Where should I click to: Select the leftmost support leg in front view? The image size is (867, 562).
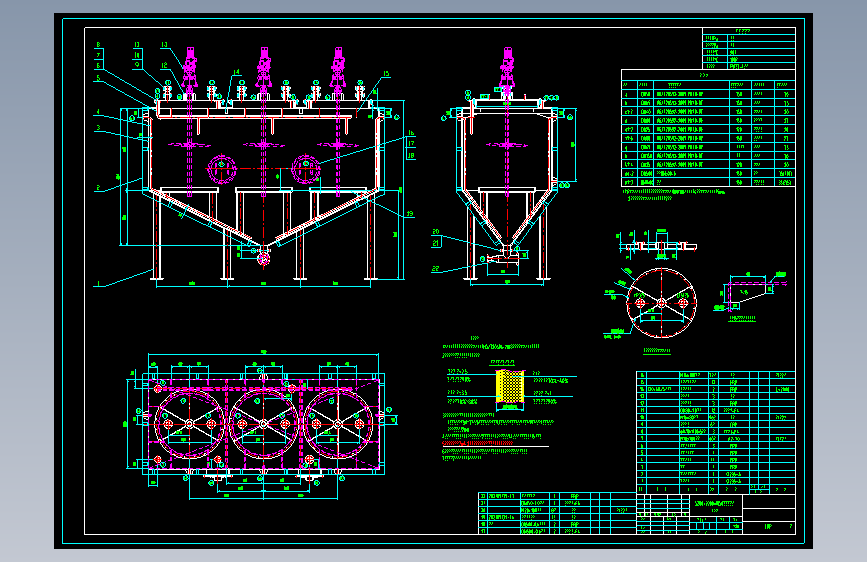click(156, 237)
